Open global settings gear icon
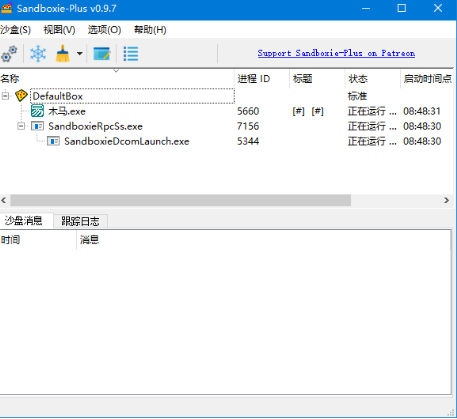The image size is (457, 419). 9,54
